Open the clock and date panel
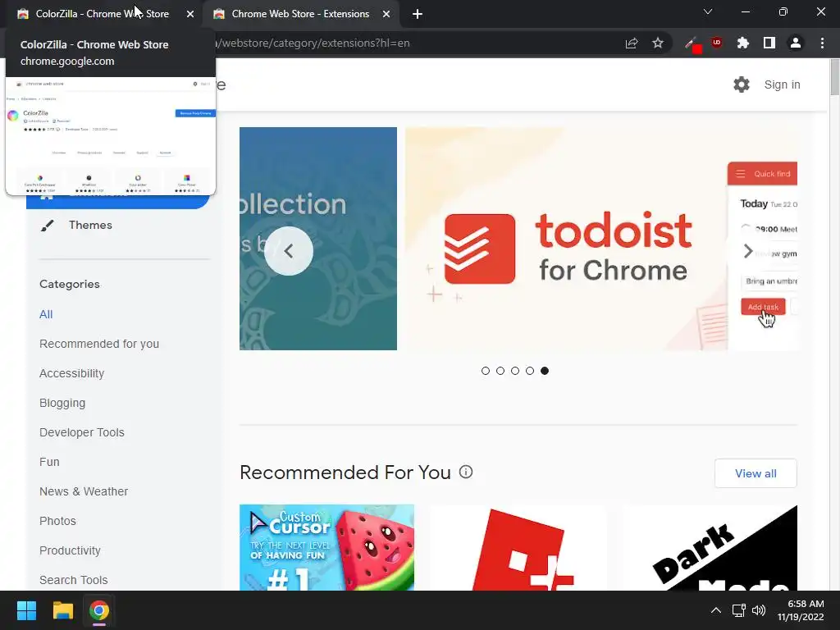Screen dimensions: 840x630 (801, 610)
